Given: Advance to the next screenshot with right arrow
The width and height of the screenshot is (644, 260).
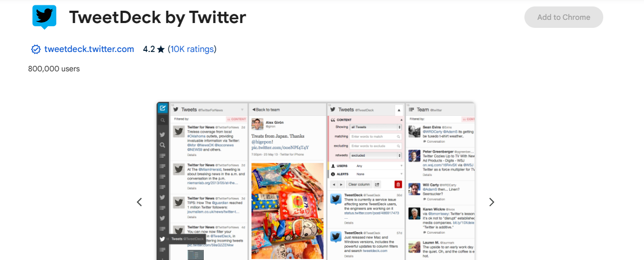Looking at the screenshot, I should tap(491, 202).
